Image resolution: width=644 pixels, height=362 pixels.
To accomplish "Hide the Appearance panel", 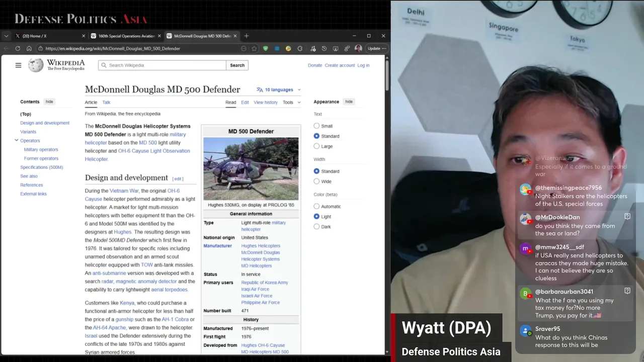I will point(349,102).
